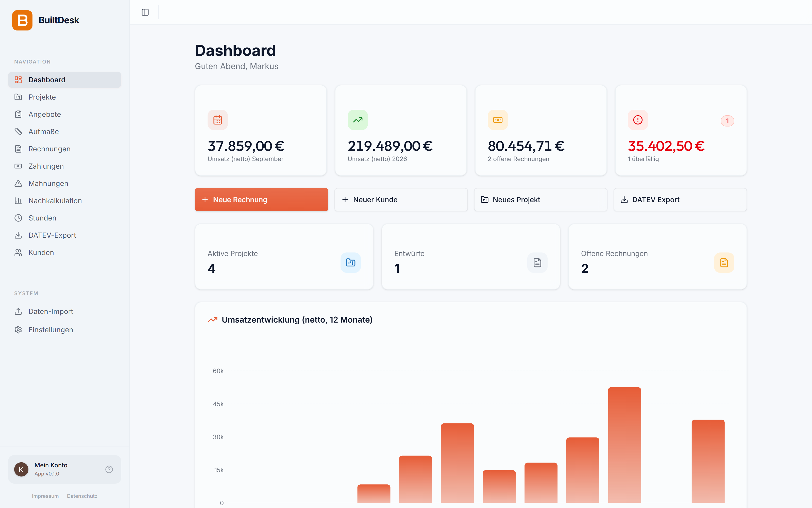Click the 219.489,00 € yearly revenue value

pyautogui.click(x=390, y=146)
